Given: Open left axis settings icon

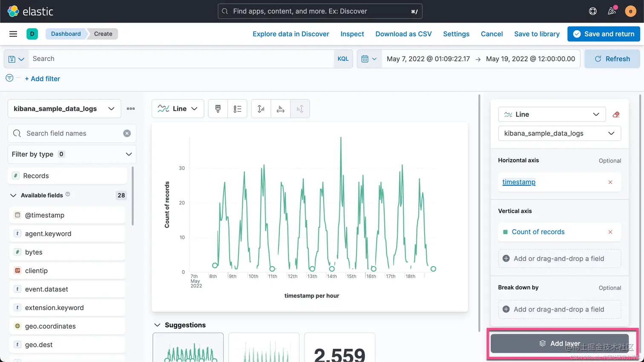Looking at the screenshot, I should 261,109.
